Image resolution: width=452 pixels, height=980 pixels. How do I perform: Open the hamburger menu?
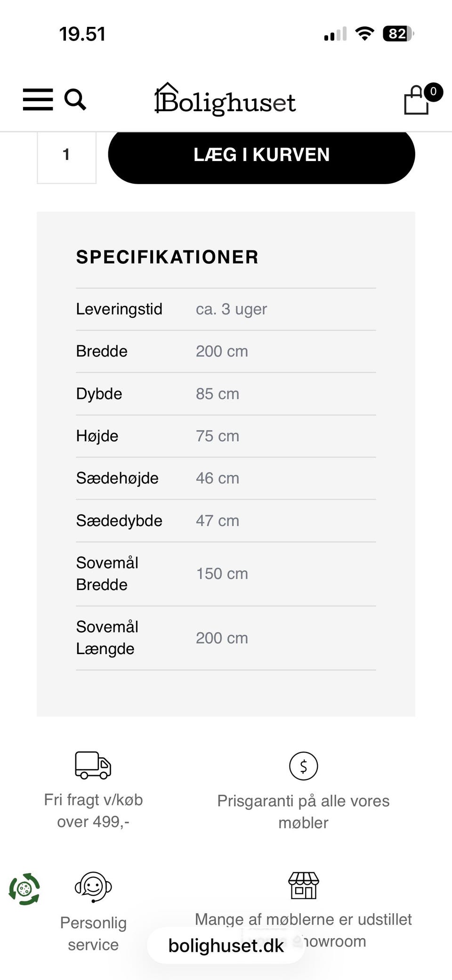tap(38, 99)
